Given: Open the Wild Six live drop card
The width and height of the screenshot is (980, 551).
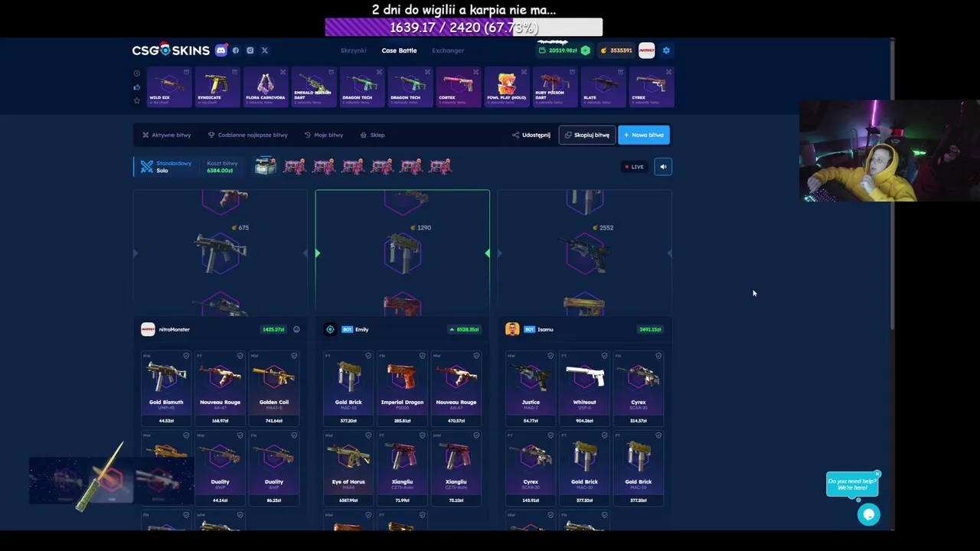Looking at the screenshot, I should click(169, 86).
